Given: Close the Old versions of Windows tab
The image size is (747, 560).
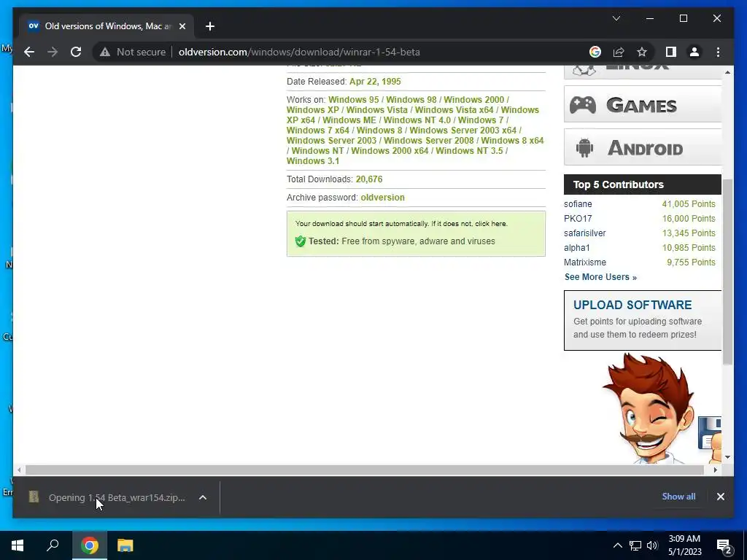Looking at the screenshot, I should coord(182,26).
